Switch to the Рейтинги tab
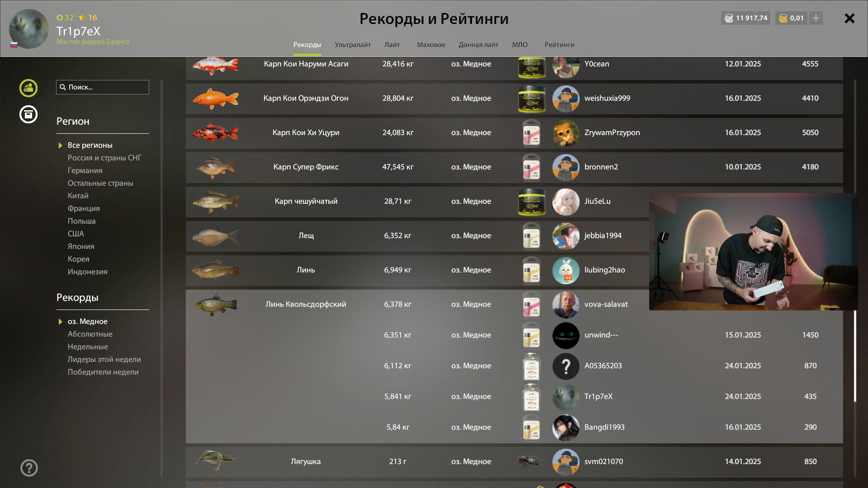The height and width of the screenshot is (488, 868). (559, 45)
